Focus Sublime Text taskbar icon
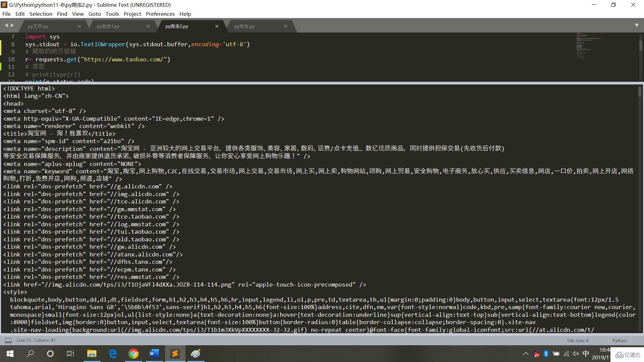The height and width of the screenshot is (362, 644). pos(175,354)
